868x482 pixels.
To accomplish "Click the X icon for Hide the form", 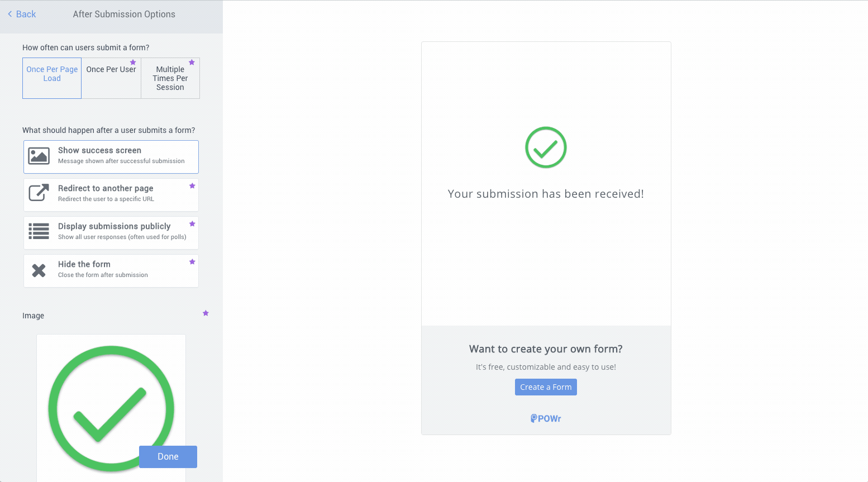I will [x=39, y=270].
